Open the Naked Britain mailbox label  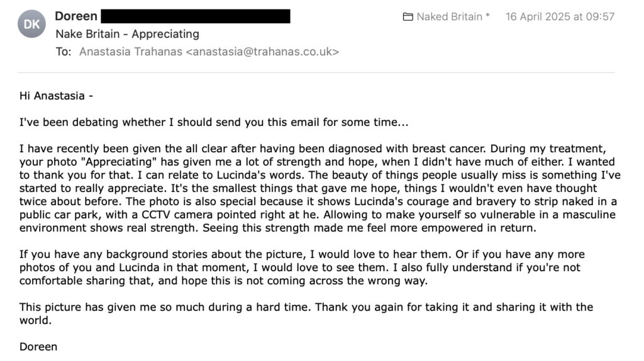point(453,17)
